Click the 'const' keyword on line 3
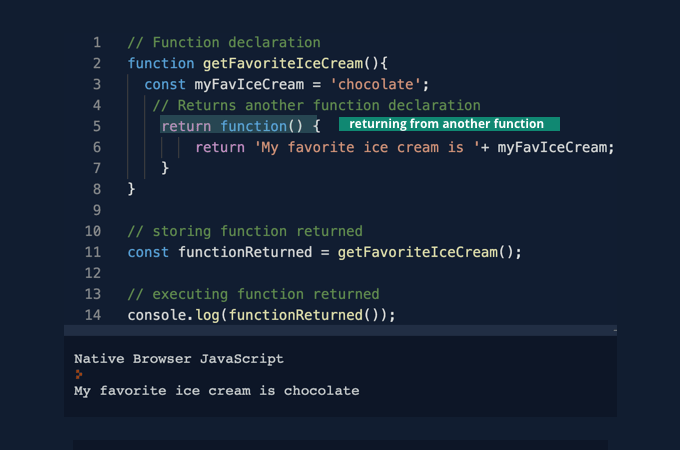 [x=165, y=84]
